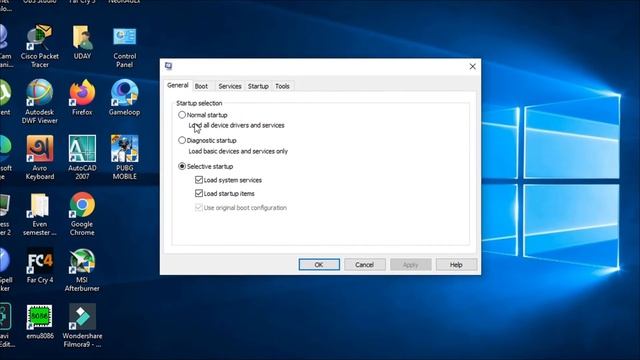Open AutoCAD 2007 desktop icon
The image size is (640, 360).
coord(82,158)
